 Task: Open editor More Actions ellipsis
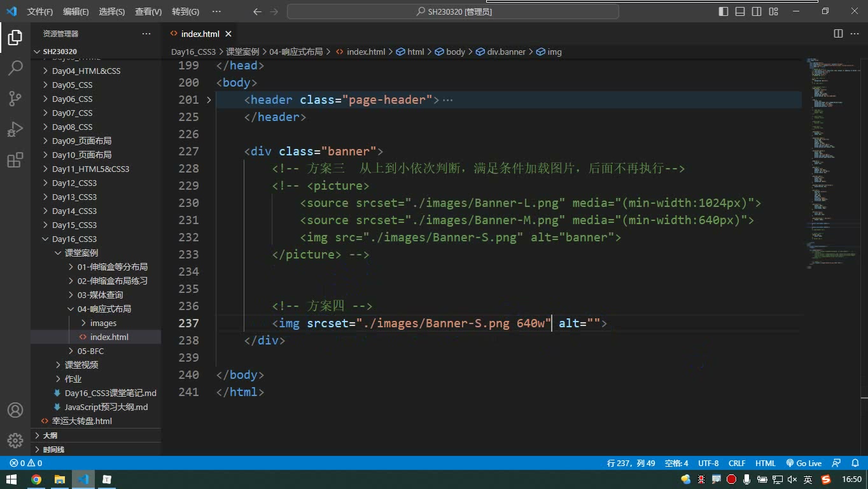[855, 34]
